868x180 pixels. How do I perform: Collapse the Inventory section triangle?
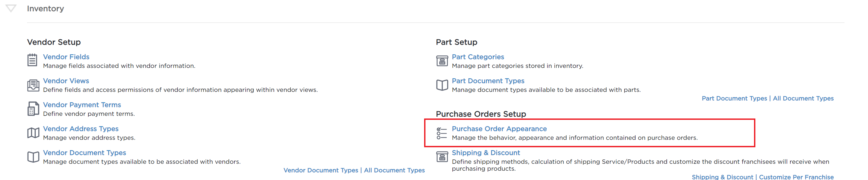tap(11, 9)
